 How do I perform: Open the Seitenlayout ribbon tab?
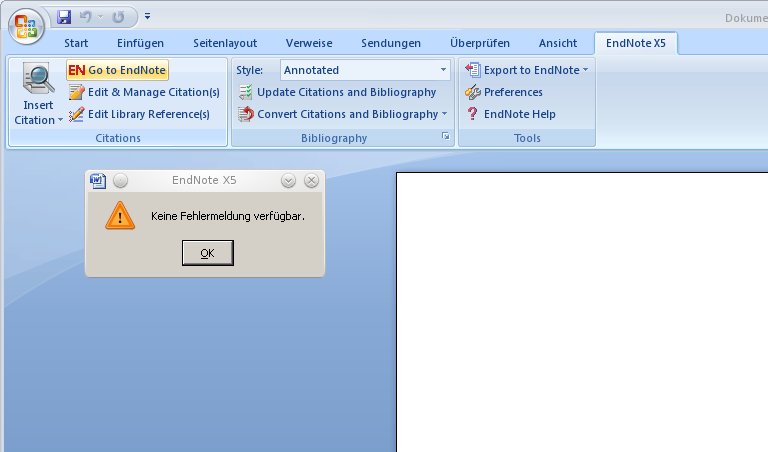[225, 43]
